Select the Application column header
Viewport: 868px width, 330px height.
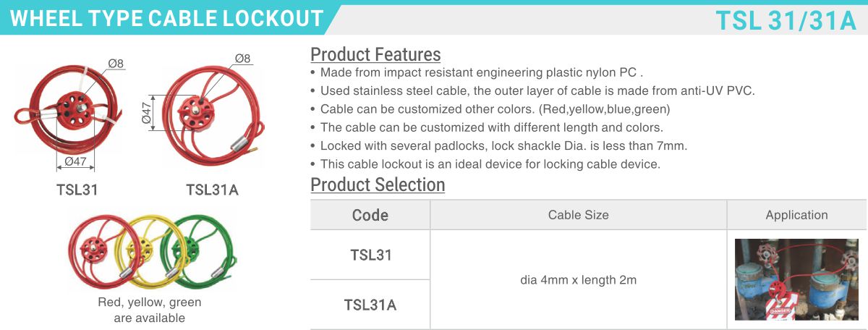(796, 215)
